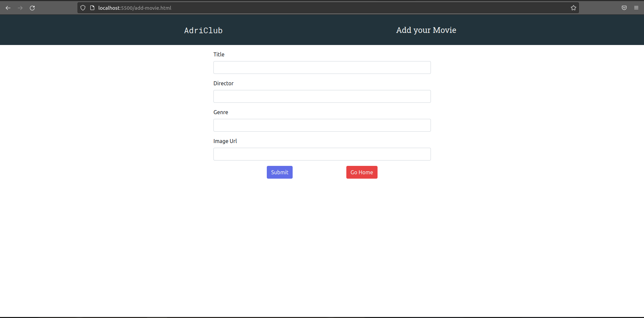The height and width of the screenshot is (318, 644).
Task: Focus the Image Url input field
Action: point(322,154)
